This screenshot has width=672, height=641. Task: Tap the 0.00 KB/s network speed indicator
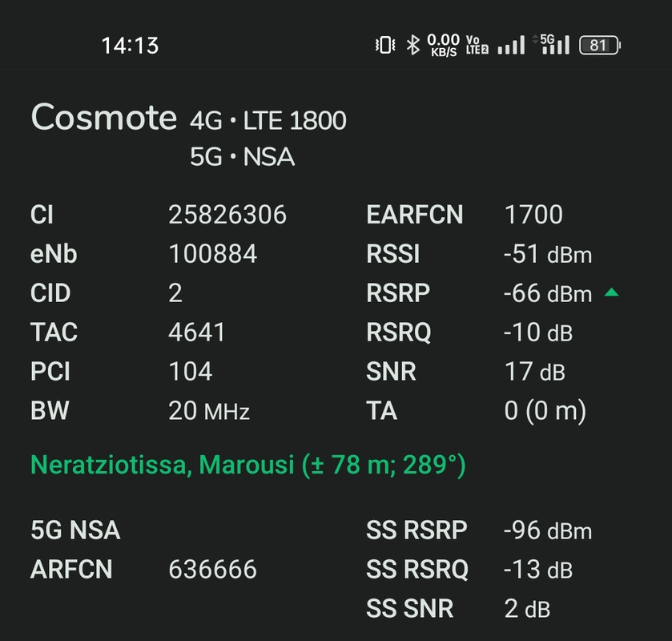coord(444,45)
